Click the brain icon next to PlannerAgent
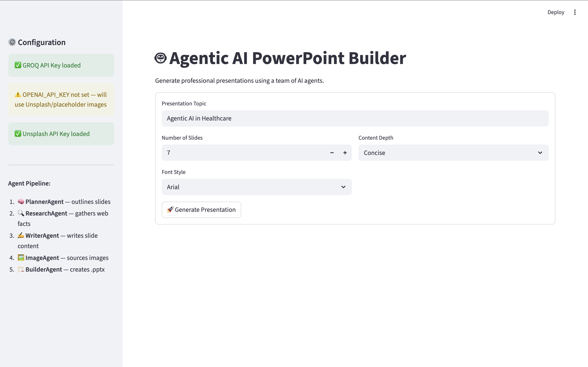The image size is (588, 367). [21, 201]
